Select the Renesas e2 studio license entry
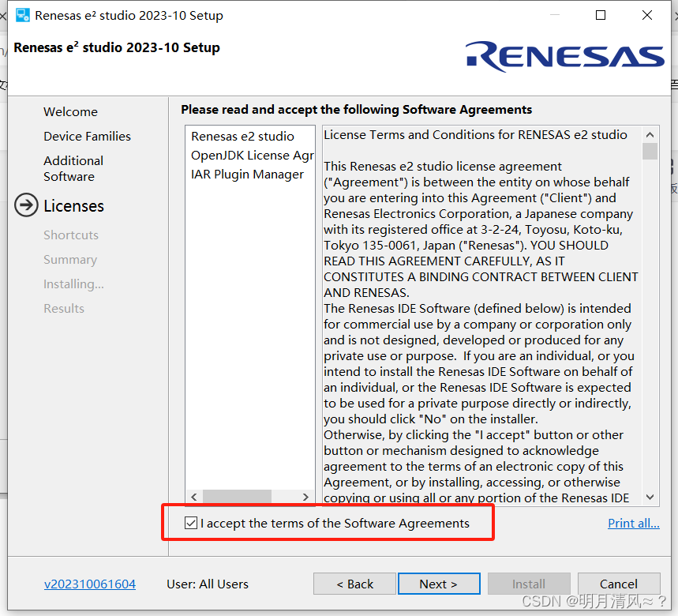678x616 pixels. [242, 137]
